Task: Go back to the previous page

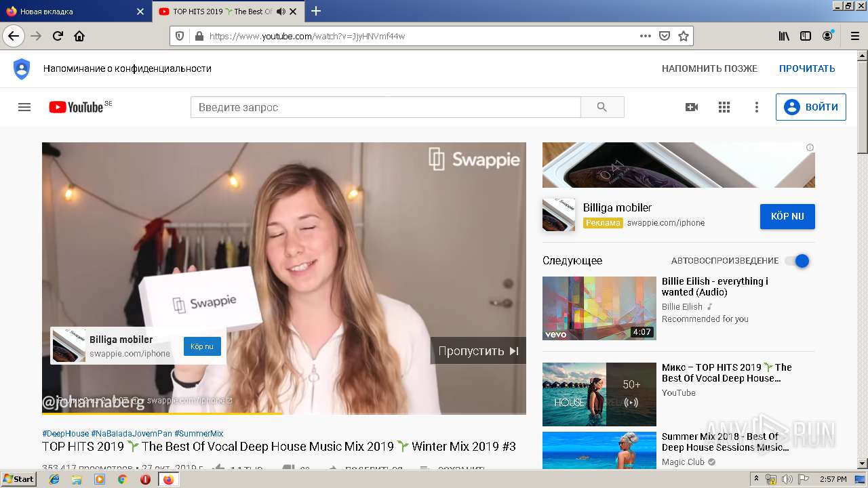Action: click(14, 36)
